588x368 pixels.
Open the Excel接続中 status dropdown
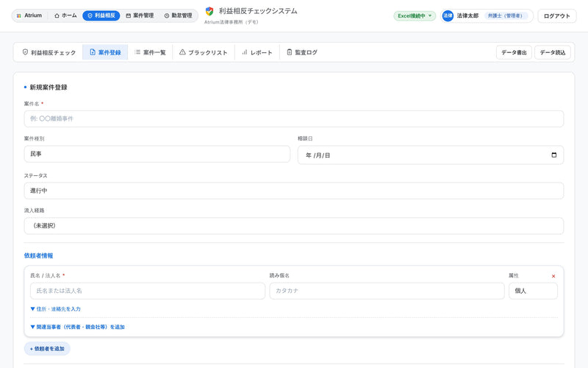click(415, 15)
